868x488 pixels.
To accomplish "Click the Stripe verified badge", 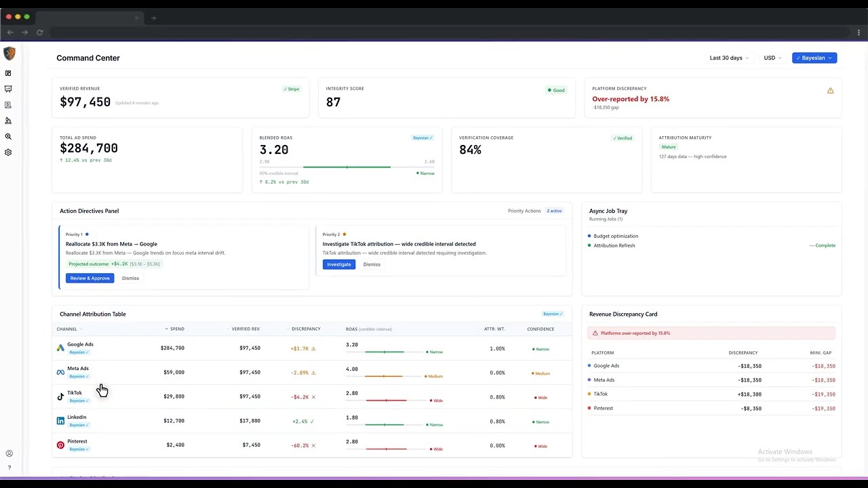I will (292, 89).
